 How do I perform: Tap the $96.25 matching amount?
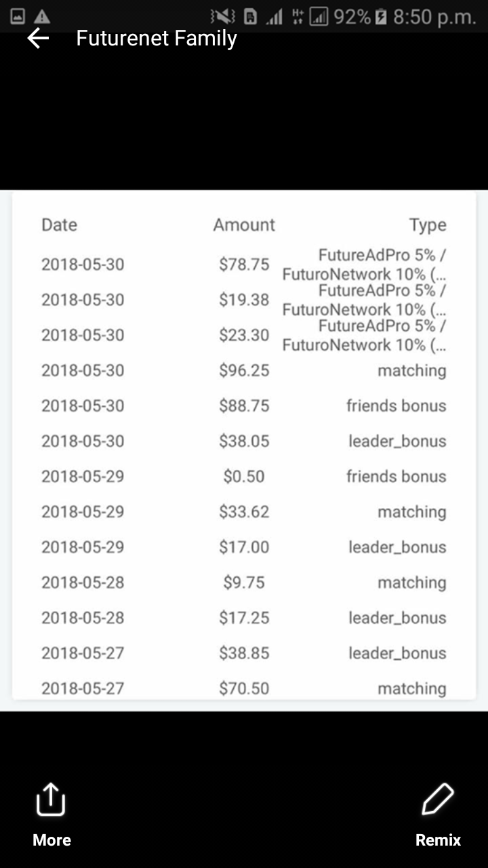(x=244, y=370)
